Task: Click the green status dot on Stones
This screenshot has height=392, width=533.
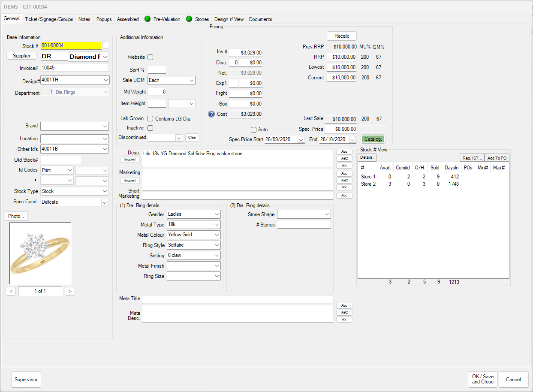Action: tap(189, 19)
